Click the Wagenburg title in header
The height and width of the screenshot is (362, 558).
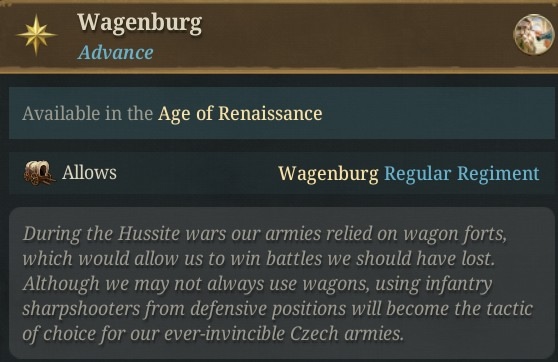(140, 23)
